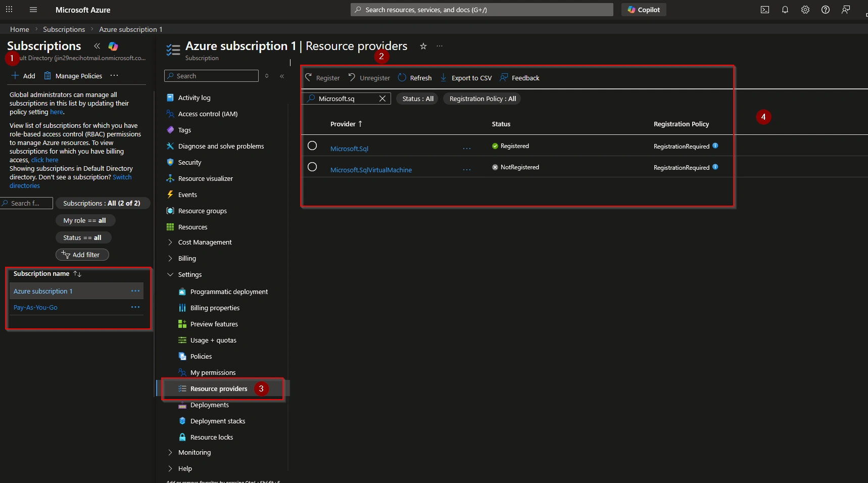
Task: Collapse the resource menu with double chevron
Action: click(282, 76)
